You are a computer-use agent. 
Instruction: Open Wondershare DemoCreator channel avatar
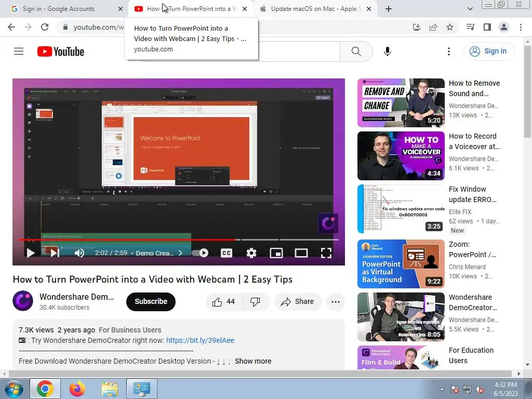[23, 301]
